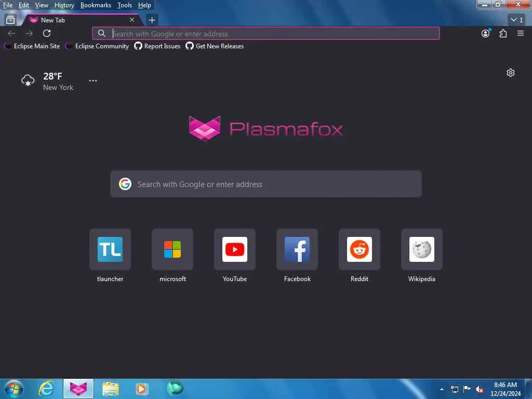Open the History menu

(x=64, y=5)
